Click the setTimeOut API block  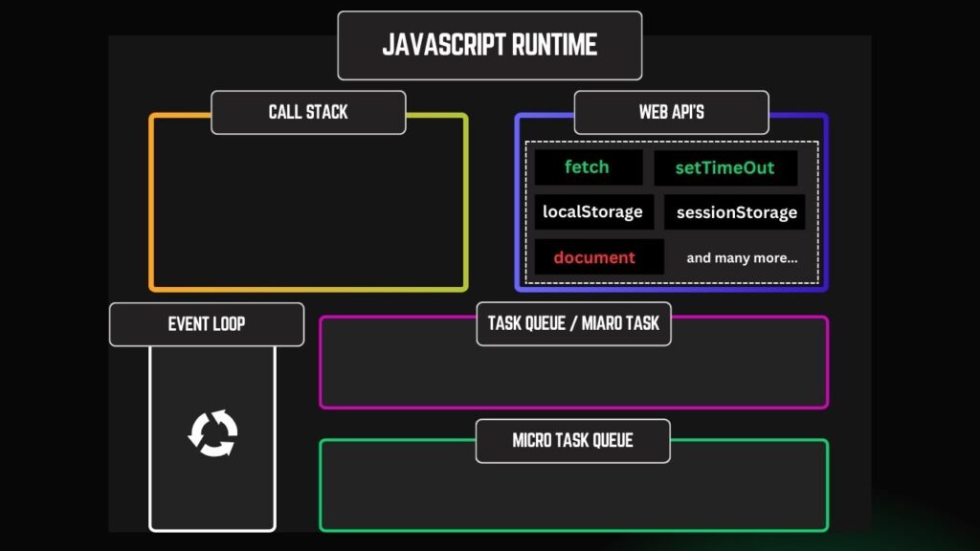click(724, 168)
